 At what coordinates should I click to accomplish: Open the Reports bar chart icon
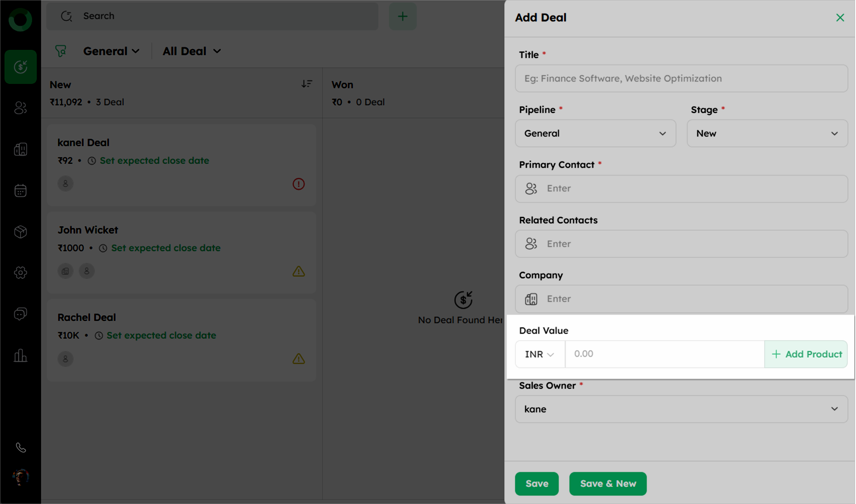20,356
